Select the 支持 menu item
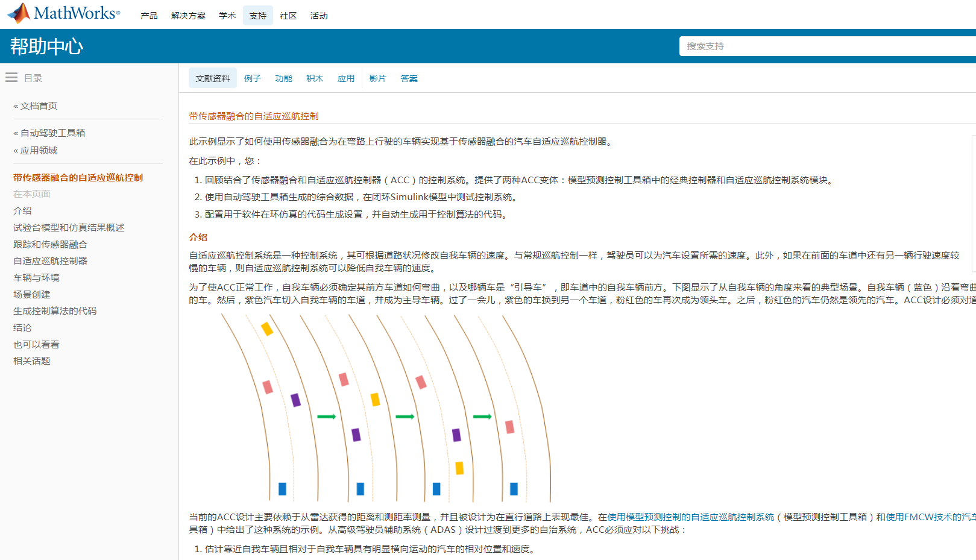The width and height of the screenshot is (976, 560). click(x=258, y=16)
